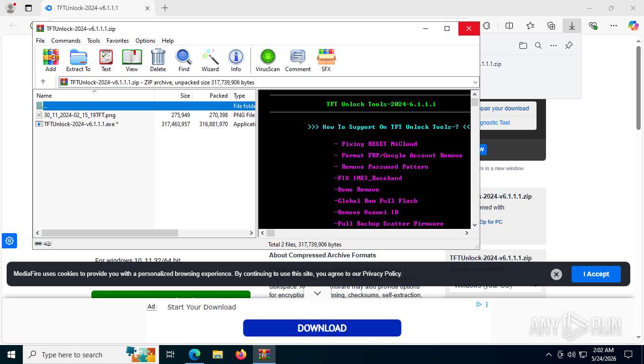Open the Find tool
The image size is (644, 364).
[x=184, y=60]
